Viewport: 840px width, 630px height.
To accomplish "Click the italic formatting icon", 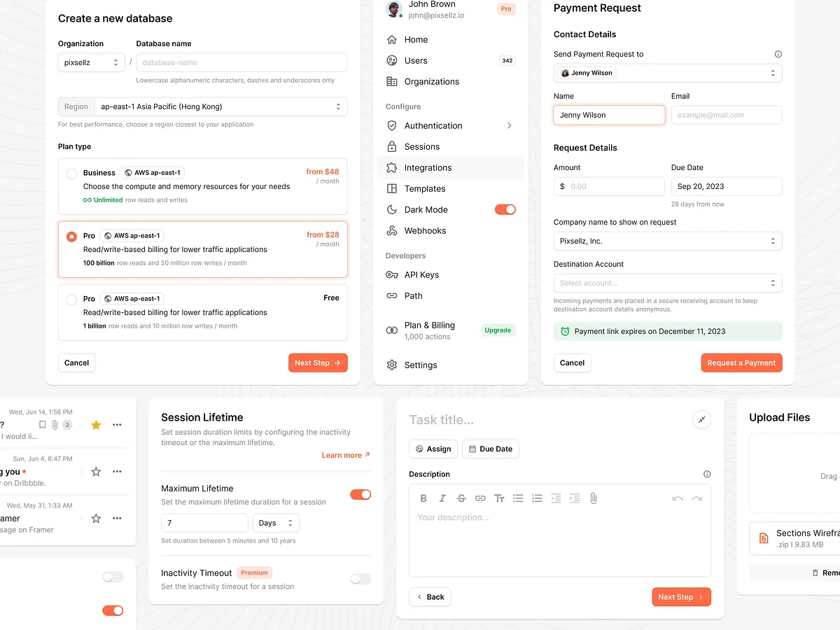I will click(442, 498).
